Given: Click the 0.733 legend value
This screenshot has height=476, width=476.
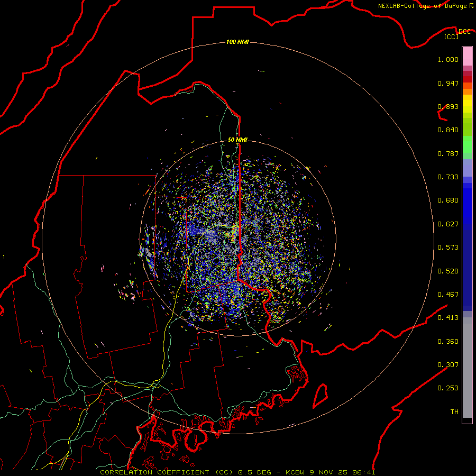Looking at the screenshot, I should 448,177.
